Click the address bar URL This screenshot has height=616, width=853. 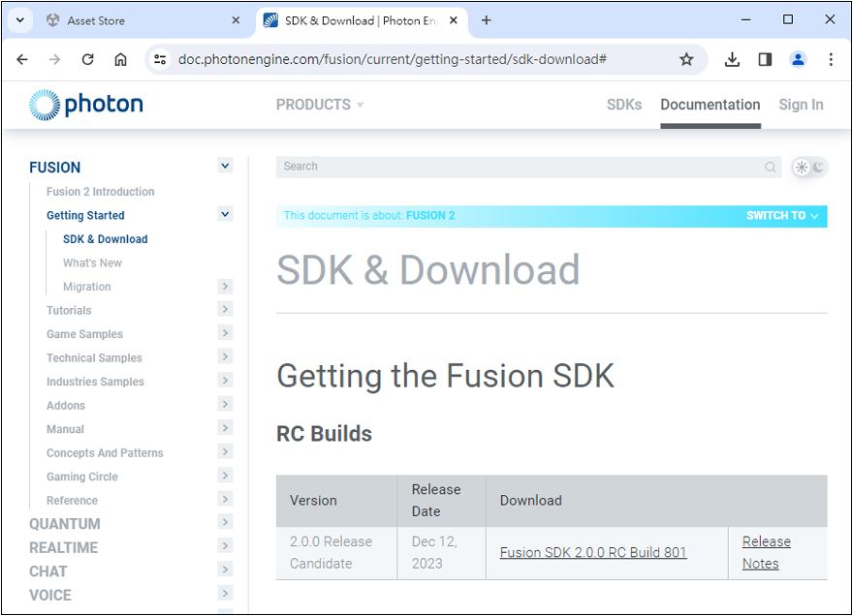[x=393, y=59]
